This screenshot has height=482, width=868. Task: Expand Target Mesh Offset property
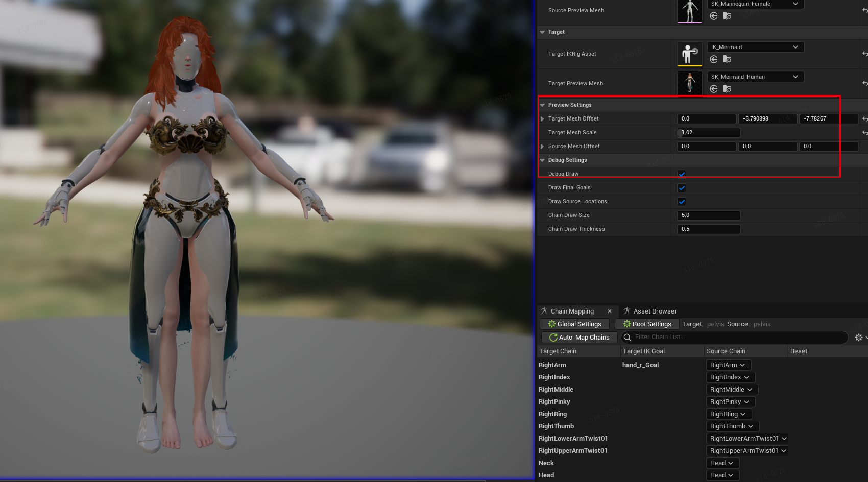click(542, 118)
